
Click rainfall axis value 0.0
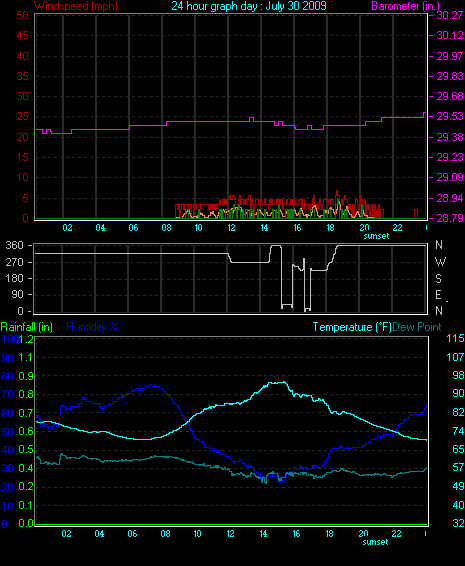click(26, 523)
